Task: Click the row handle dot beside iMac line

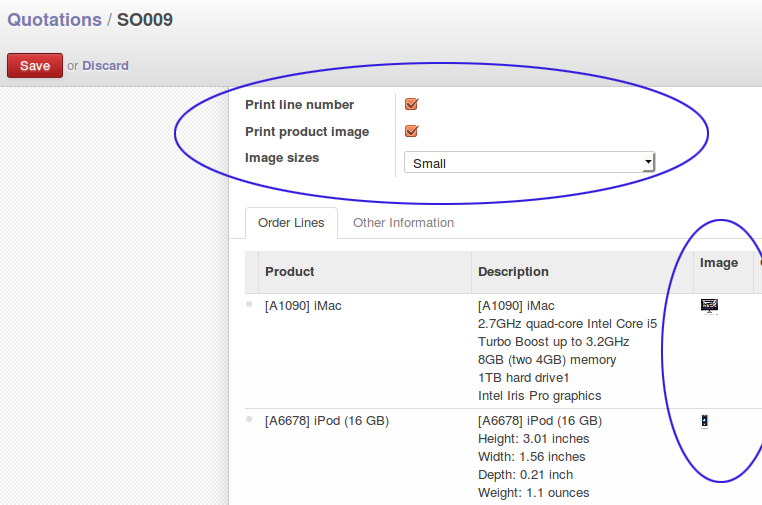Action: click(x=249, y=304)
